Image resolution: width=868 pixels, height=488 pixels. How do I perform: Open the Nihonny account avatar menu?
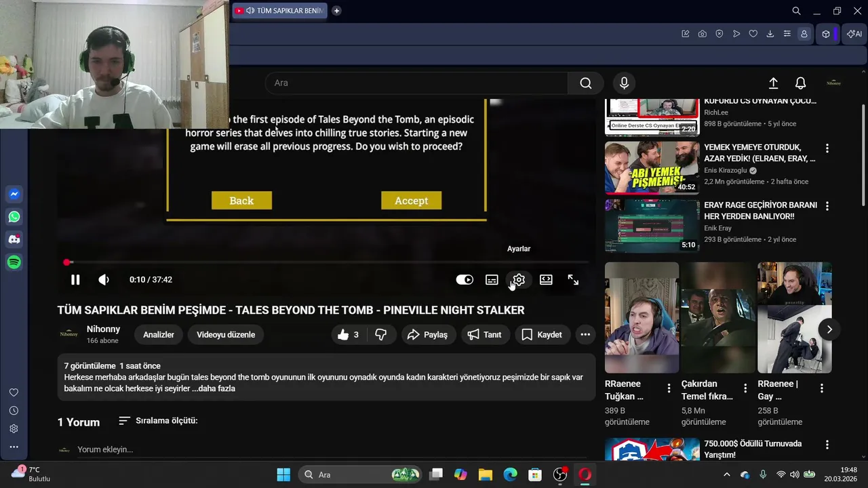833,83
